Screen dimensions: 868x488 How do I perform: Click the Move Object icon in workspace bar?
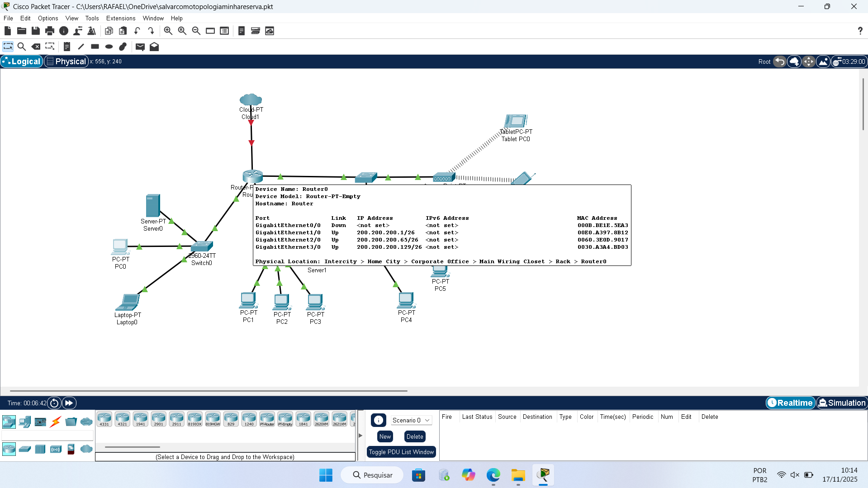[x=809, y=62]
